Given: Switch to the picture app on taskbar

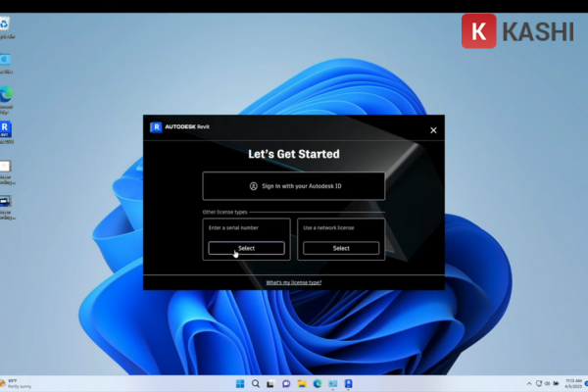Looking at the screenshot, I should [332, 383].
